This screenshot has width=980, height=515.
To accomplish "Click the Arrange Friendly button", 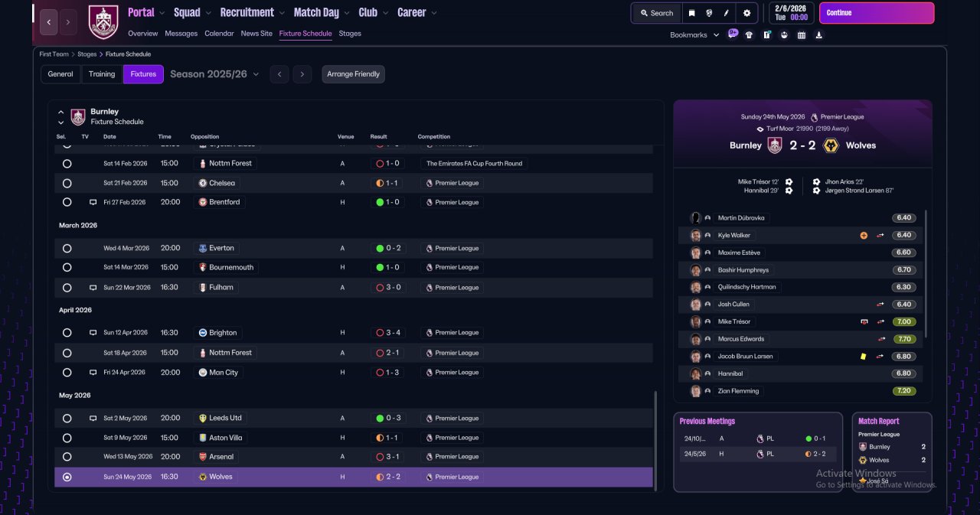I will 353,74.
